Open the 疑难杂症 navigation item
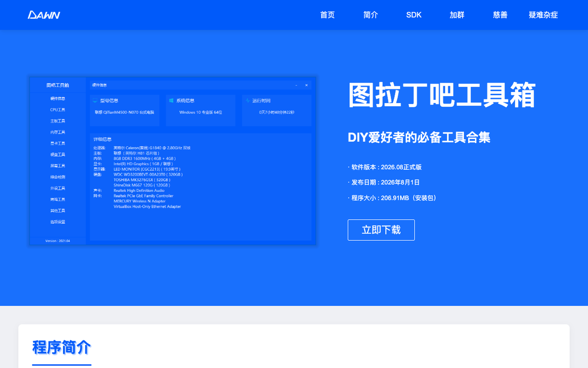Viewport: 588px width, 368px height. (543, 15)
